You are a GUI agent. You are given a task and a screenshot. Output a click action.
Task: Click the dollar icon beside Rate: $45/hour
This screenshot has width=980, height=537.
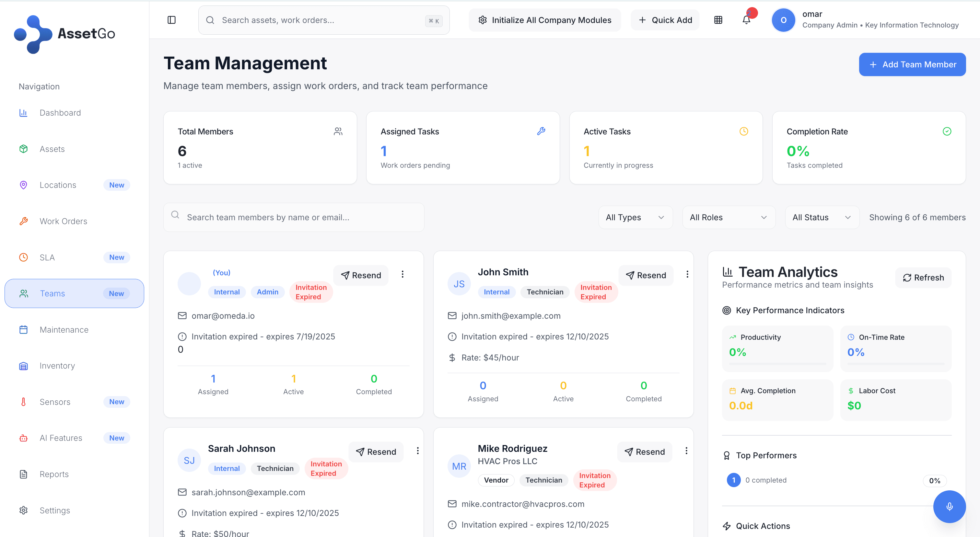tap(452, 358)
